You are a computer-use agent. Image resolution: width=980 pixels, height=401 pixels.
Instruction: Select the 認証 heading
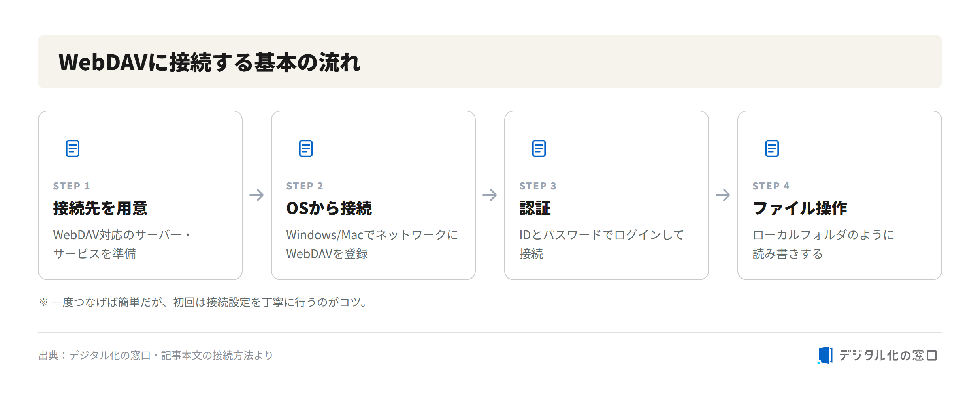535,208
